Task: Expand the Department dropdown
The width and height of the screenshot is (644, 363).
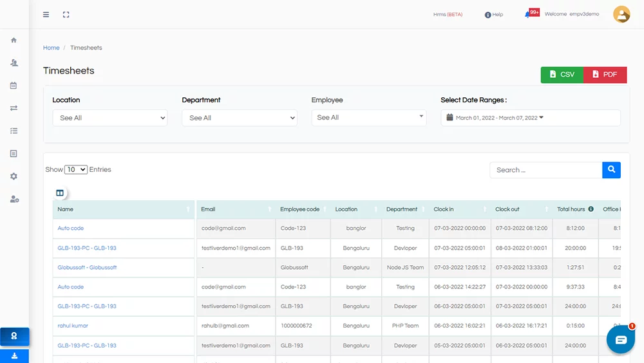Action: 240,118
